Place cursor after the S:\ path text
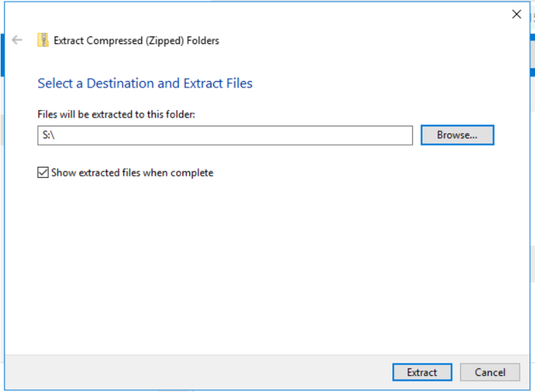 (56, 135)
